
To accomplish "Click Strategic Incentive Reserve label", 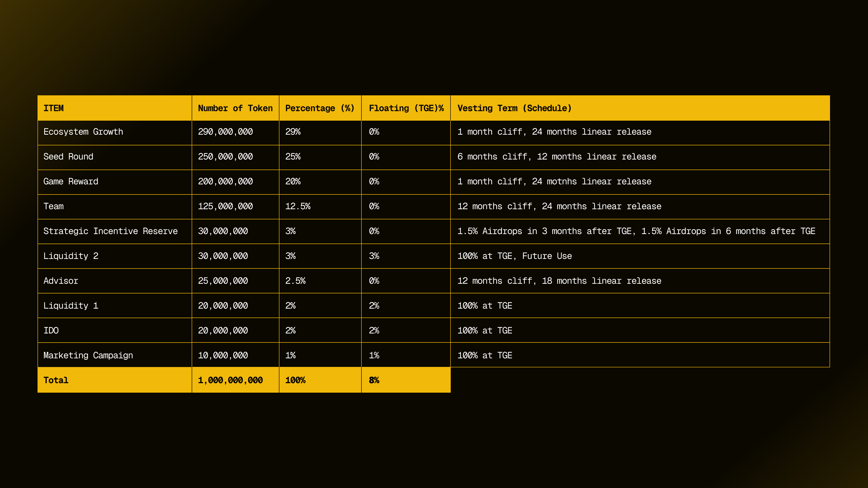I will (111, 231).
